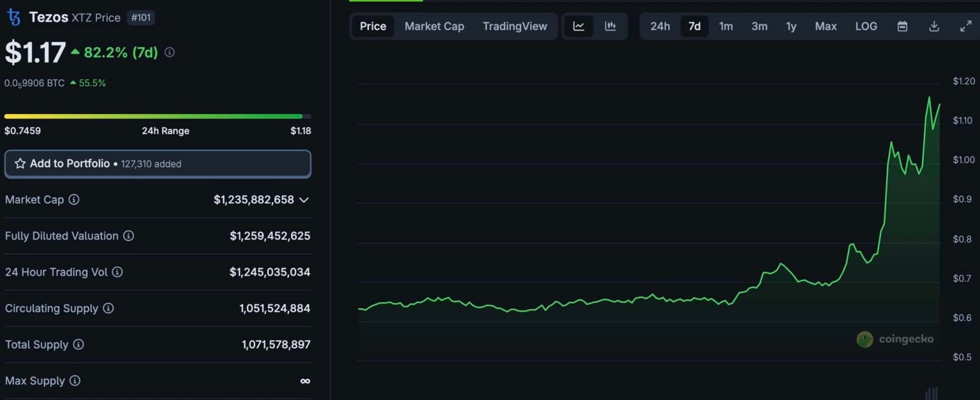Toggle the LOG scale on the chart
This screenshot has width=980, height=400.
(x=866, y=26)
